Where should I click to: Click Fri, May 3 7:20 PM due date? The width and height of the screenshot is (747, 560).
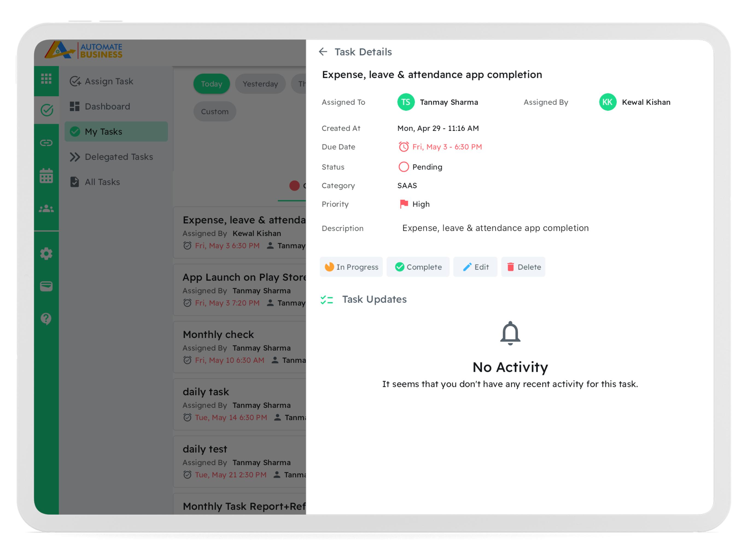pos(227,303)
